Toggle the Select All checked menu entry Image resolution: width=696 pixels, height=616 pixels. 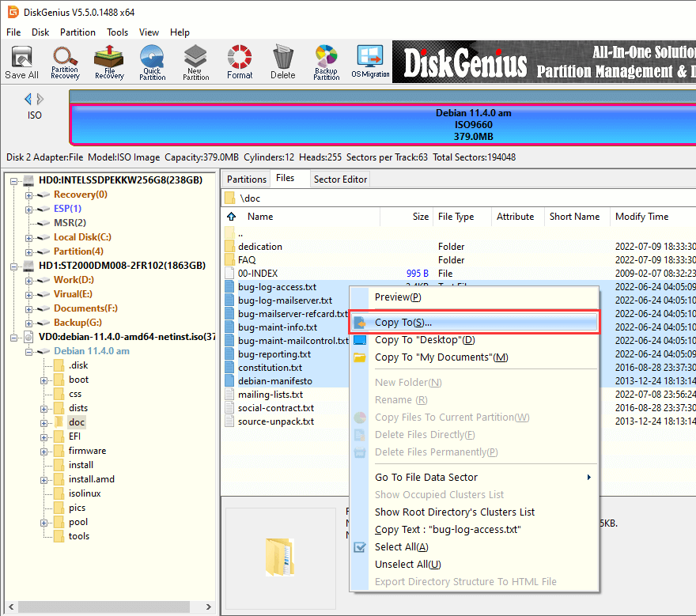(401, 547)
